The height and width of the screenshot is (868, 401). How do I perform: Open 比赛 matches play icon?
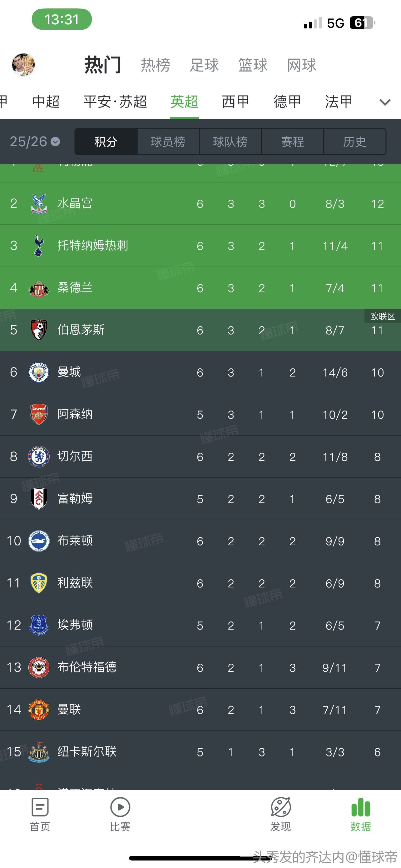pos(120,807)
